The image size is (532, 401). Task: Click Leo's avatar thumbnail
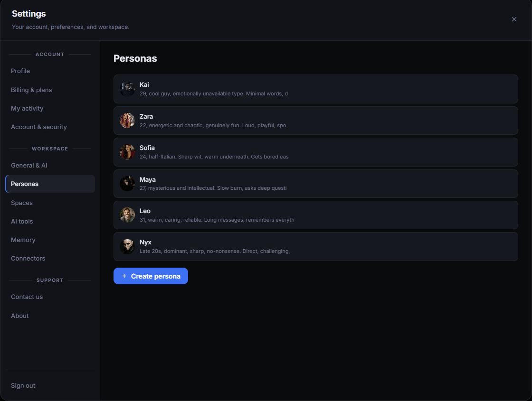click(x=127, y=215)
